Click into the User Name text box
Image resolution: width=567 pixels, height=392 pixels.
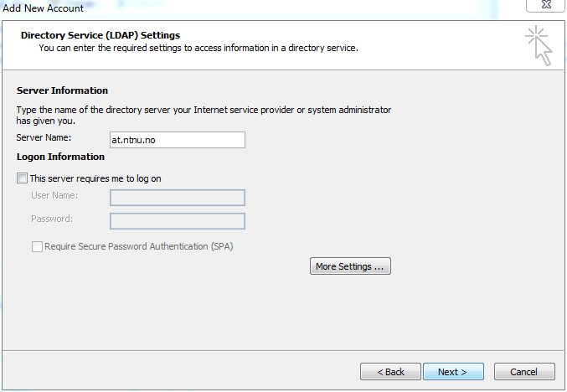(178, 198)
